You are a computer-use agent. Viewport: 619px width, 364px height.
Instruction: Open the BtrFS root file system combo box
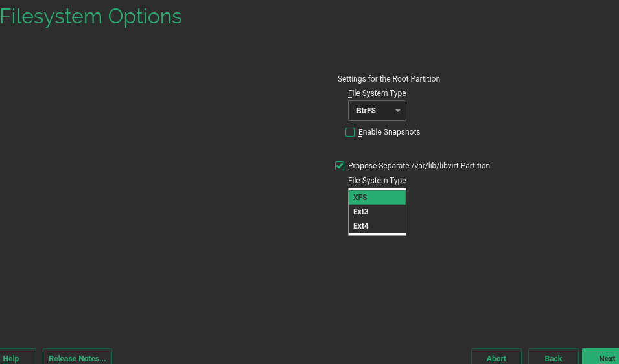(377, 111)
